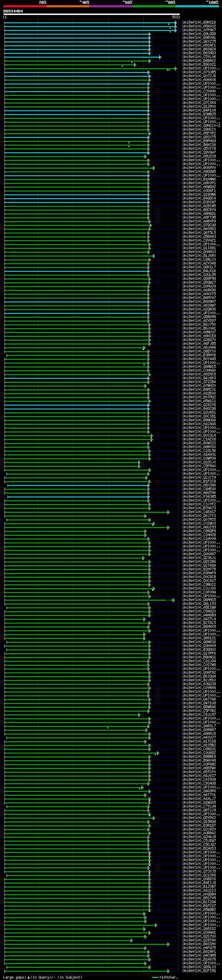222x980 pixels.
Task: Open hit UniRef100_B9HS16
Action: pos(199,23)
